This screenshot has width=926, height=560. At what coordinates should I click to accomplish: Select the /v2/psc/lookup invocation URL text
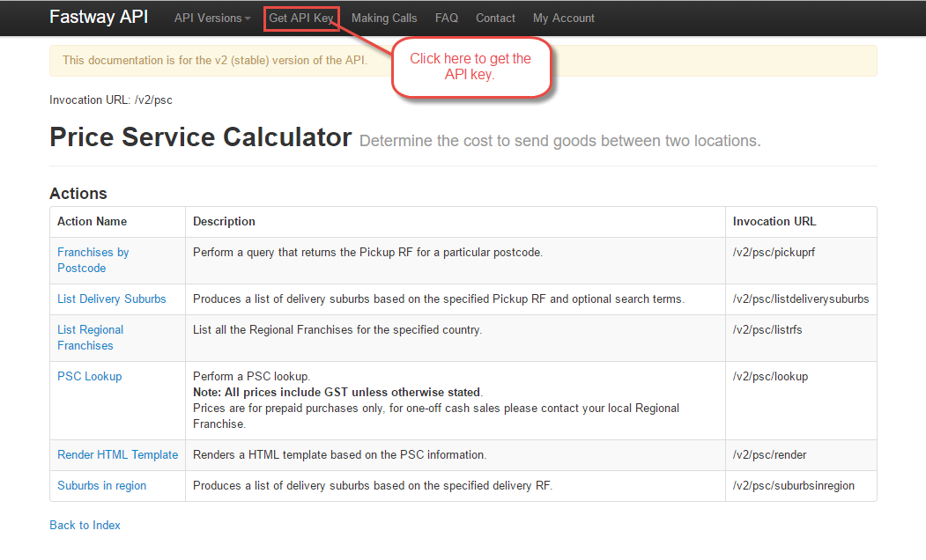(x=770, y=376)
